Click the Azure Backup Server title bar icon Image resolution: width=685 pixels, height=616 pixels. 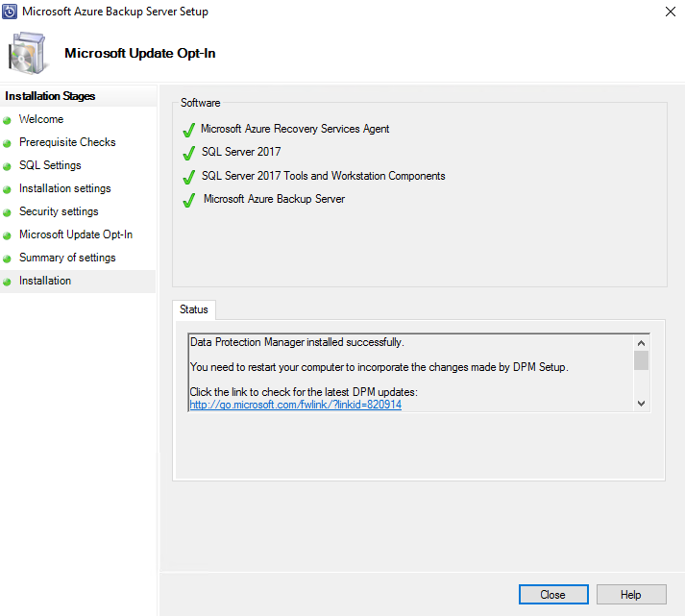[11, 12]
